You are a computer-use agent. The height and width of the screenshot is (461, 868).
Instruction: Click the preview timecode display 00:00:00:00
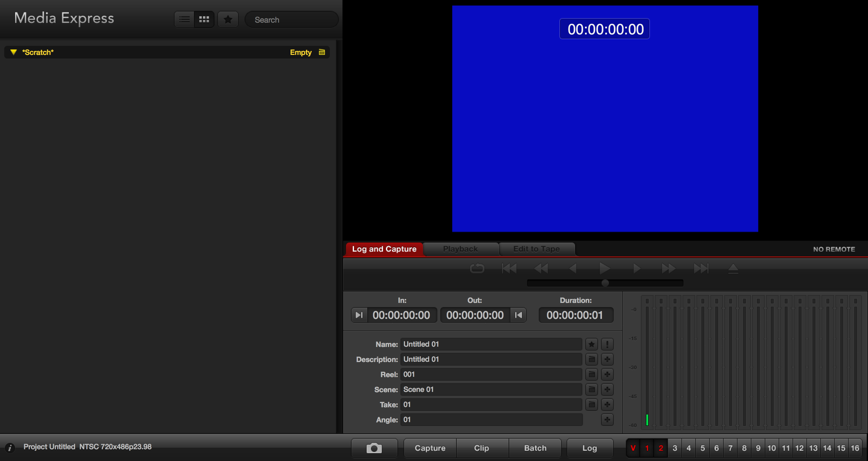coord(605,29)
